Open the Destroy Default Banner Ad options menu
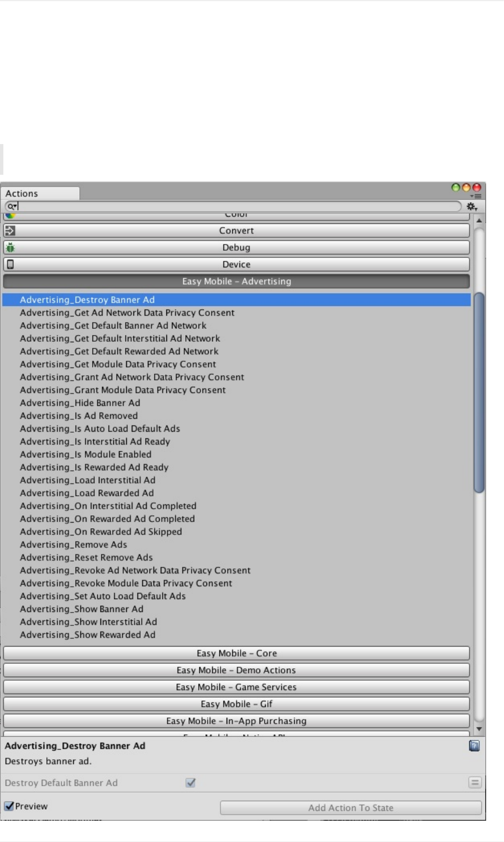The width and height of the screenshot is (504, 842). (475, 783)
